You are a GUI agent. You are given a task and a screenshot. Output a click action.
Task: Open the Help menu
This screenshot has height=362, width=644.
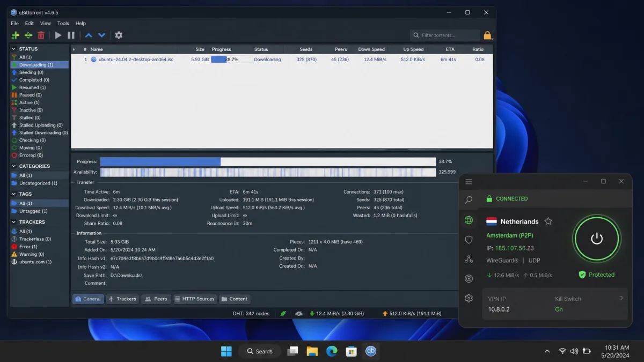click(80, 24)
